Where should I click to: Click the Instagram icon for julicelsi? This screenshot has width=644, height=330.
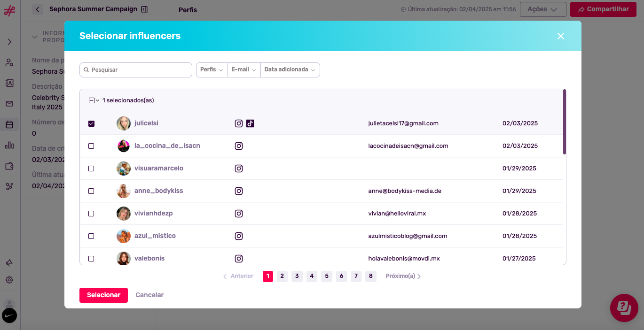tap(239, 123)
